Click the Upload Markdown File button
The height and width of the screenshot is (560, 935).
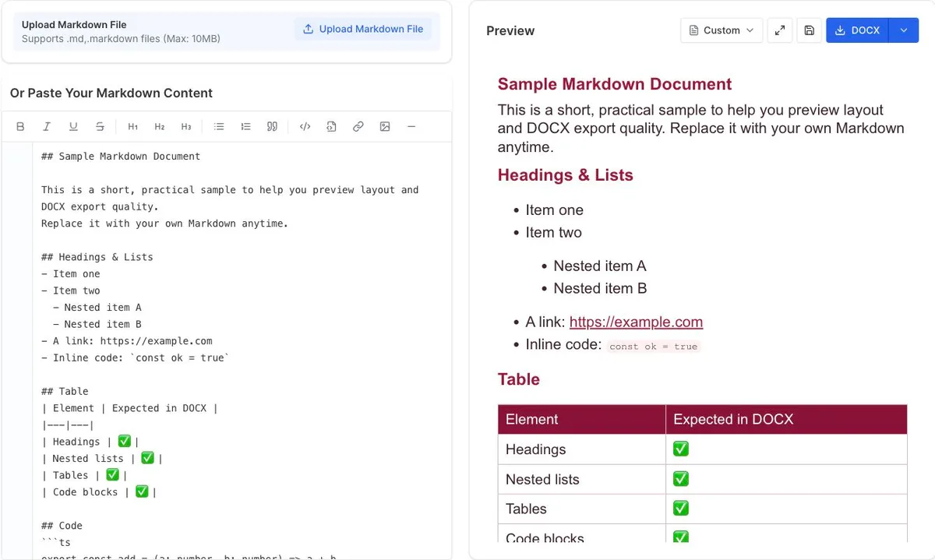(x=362, y=29)
